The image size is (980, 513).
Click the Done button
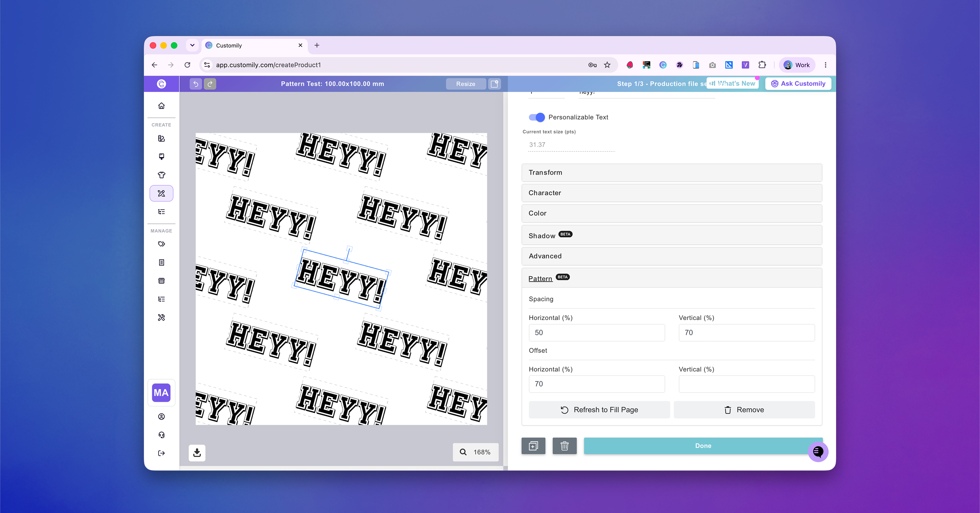pyautogui.click(x=703, y=446)
